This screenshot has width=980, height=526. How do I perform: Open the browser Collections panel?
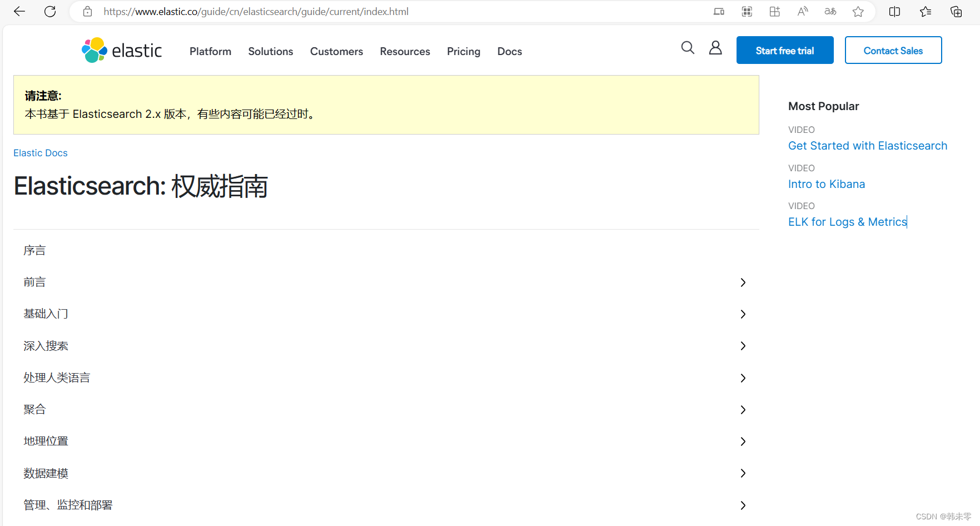[x=956, y=11]
